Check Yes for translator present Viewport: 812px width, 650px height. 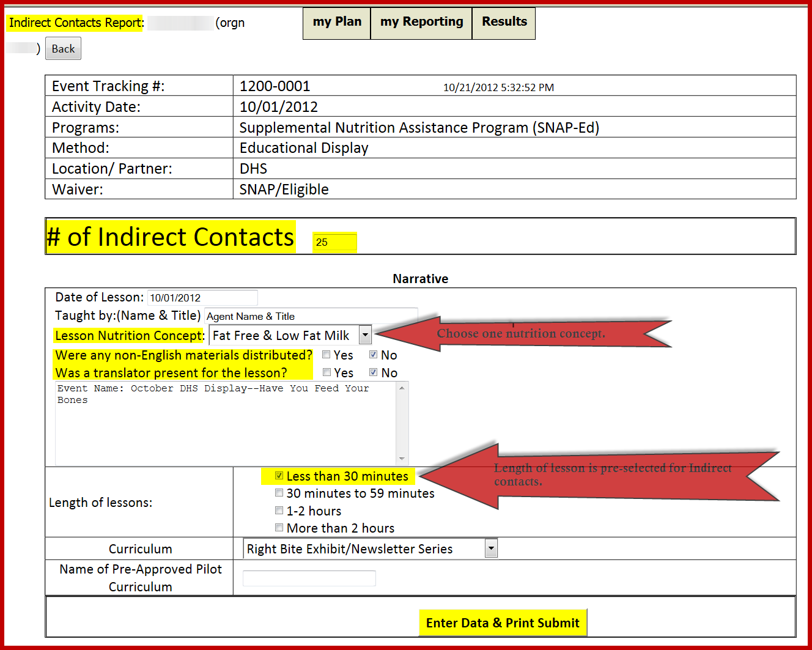coord(327,372)
